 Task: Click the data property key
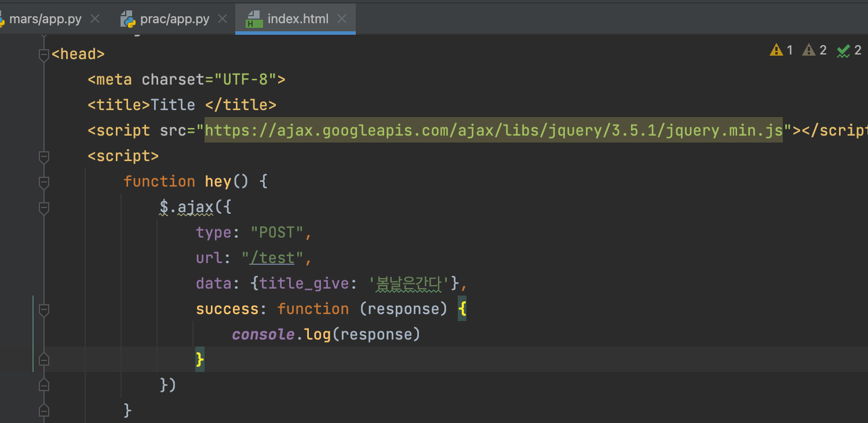(x=214, y=283)
